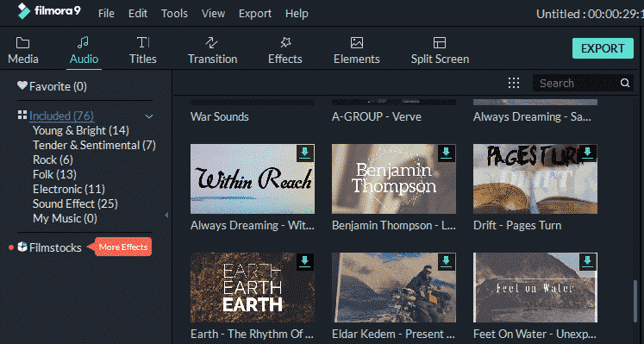
Task: Open the Media tab
Action: (23, 51)
